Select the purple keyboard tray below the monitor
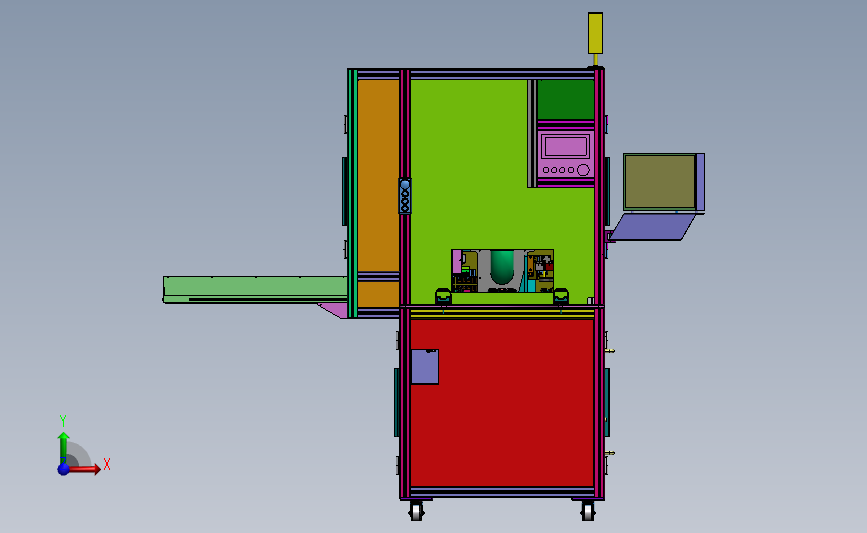This screenshot has height=533, width=867. pyautogui.click(x=652, y=227)
